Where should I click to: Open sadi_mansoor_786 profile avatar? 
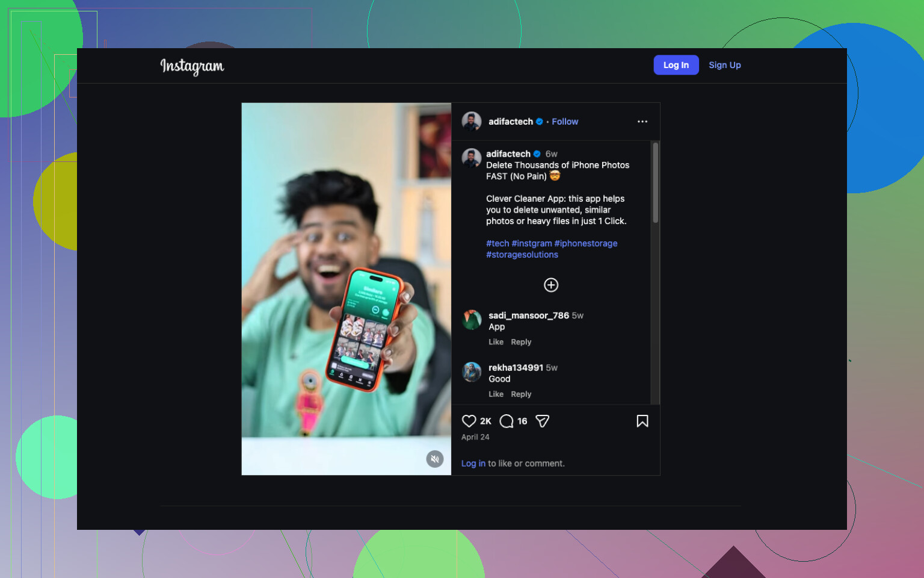coord(472,320)
